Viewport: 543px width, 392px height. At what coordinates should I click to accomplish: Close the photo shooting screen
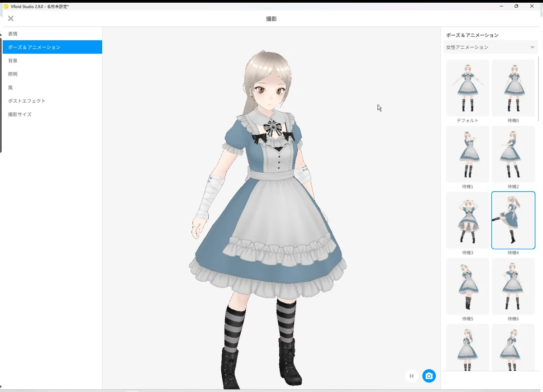point(11,19)
